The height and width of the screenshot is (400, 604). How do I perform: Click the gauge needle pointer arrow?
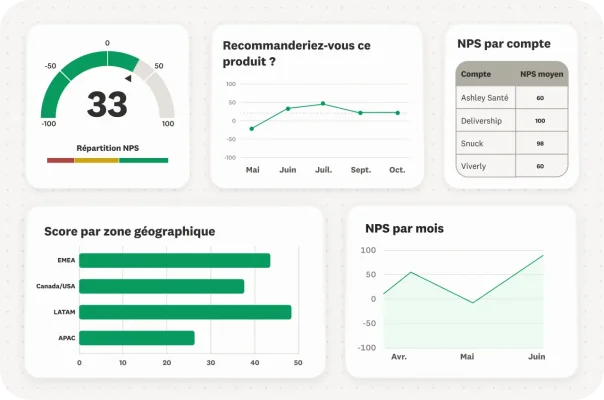[128, 79]
